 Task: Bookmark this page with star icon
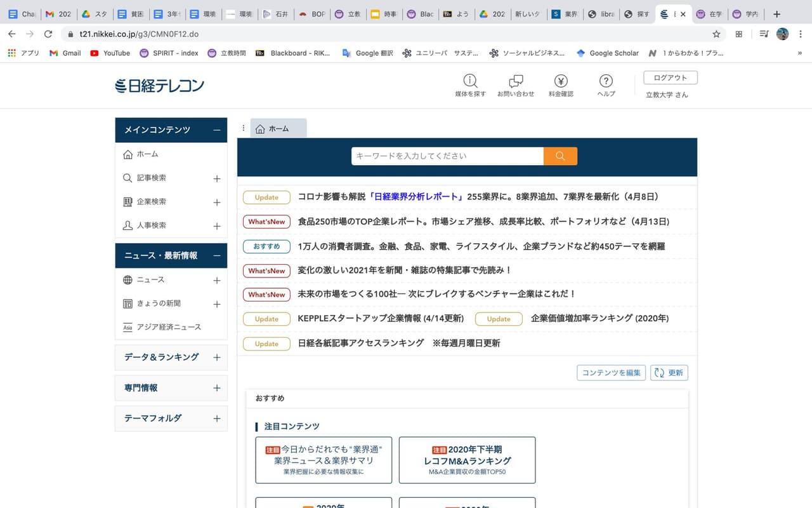[716, 34]
